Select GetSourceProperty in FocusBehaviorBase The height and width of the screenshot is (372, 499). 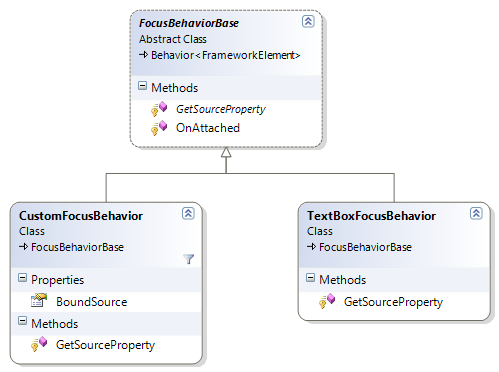tap(221, 109)
